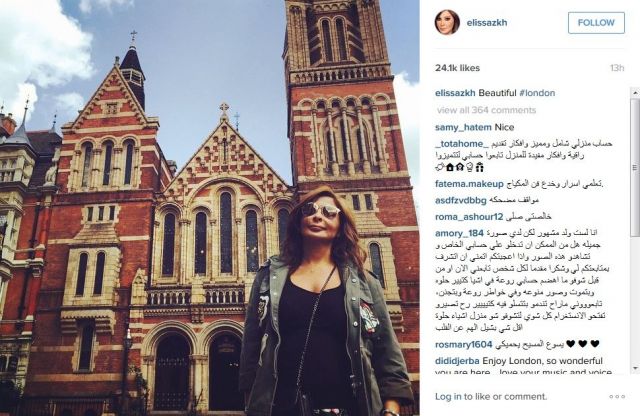
Task: Open the elissazkh profile avatar
Action: pos(447,22)
